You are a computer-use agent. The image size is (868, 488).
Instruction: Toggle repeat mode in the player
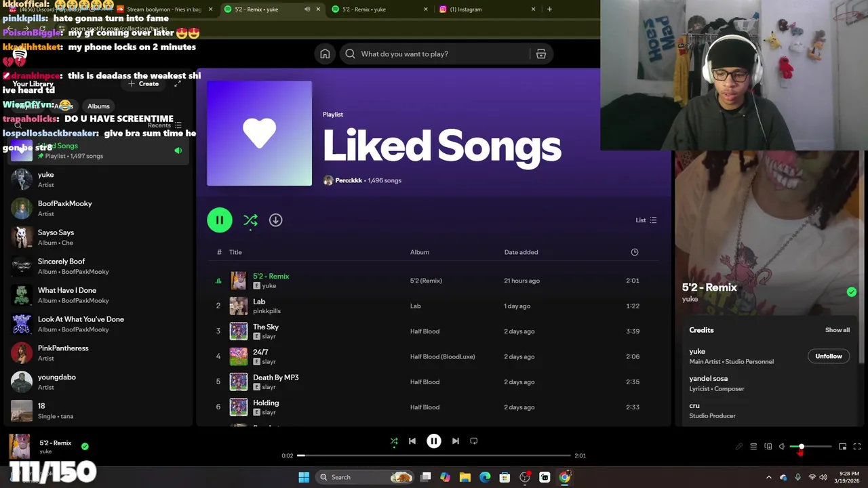[x=474, y=441]
